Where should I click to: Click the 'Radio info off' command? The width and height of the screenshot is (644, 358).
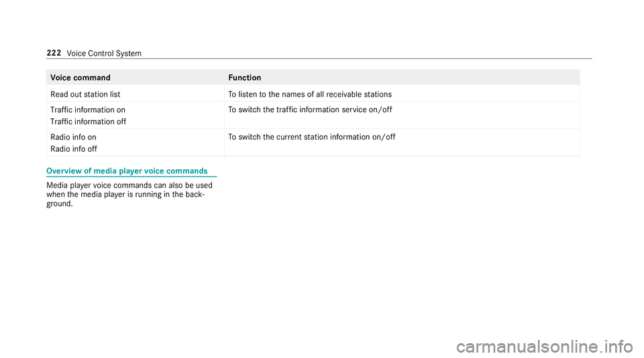pyautogui.click(x=74, y=149)
